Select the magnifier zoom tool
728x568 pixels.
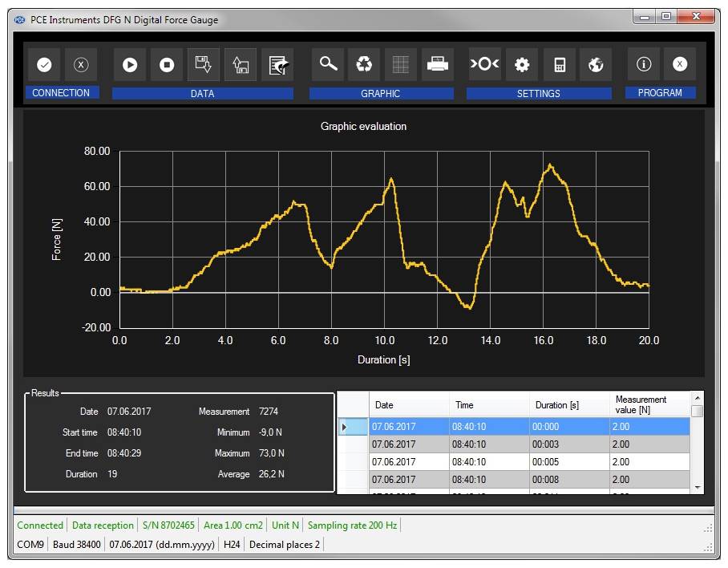click(328, 65)
